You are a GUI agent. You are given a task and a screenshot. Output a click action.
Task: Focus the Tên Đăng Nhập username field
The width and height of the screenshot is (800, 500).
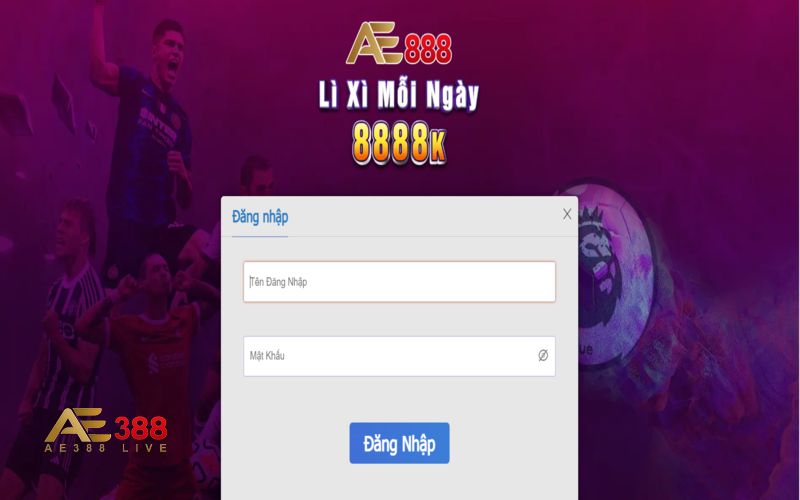[x=399, y=282]
